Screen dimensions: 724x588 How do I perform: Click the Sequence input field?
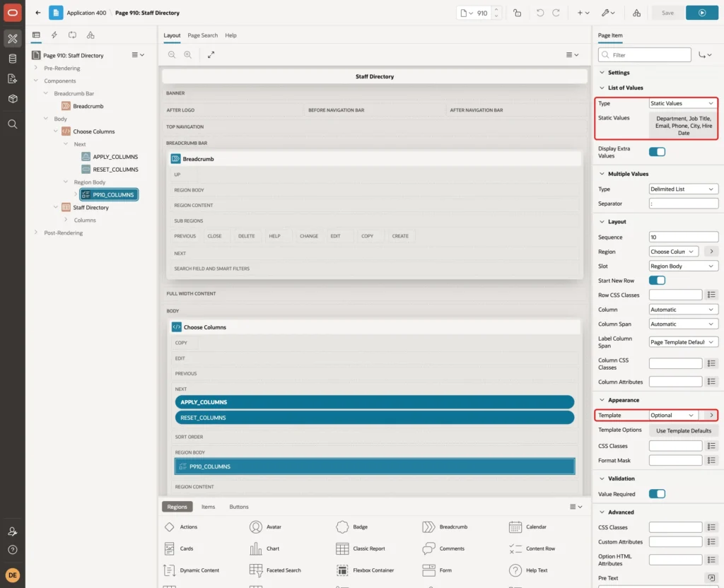684,237
